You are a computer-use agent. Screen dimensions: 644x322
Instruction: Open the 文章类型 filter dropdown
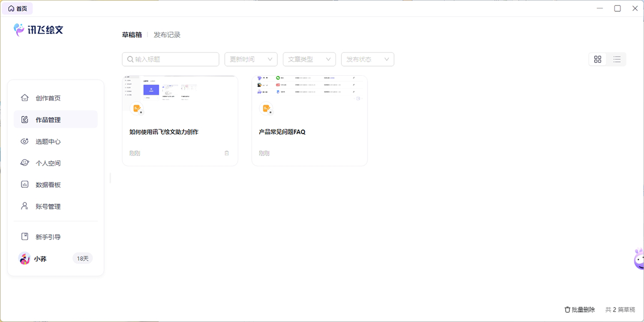(x=309, y=60)
